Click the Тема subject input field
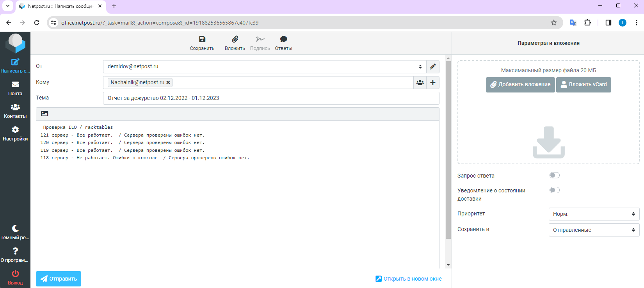 pos(271,98)
